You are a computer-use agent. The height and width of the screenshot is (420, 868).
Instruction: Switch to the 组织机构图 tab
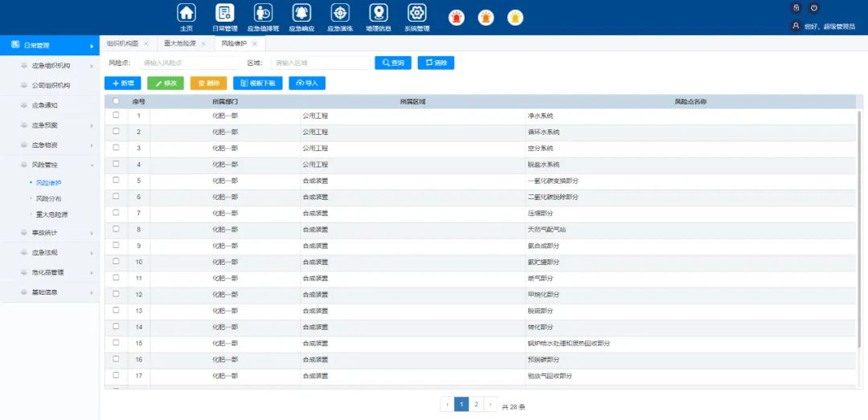(123, 43)
